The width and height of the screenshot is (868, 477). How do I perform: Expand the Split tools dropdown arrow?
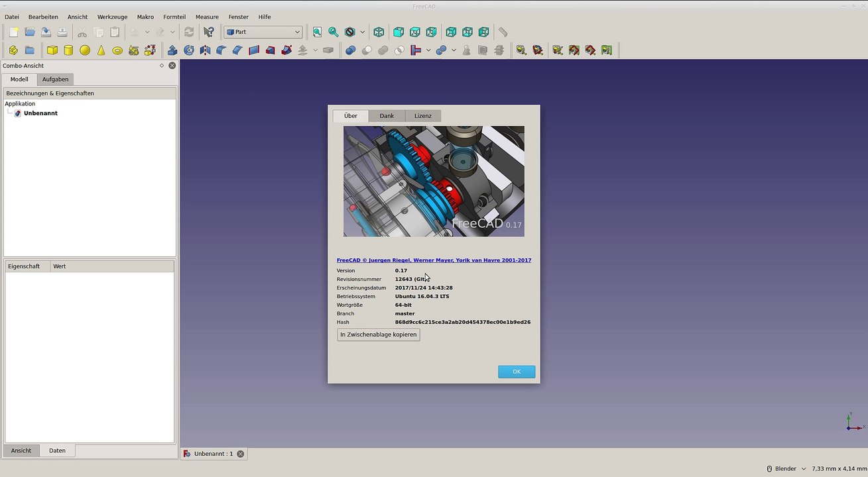[x=454, y=50]
